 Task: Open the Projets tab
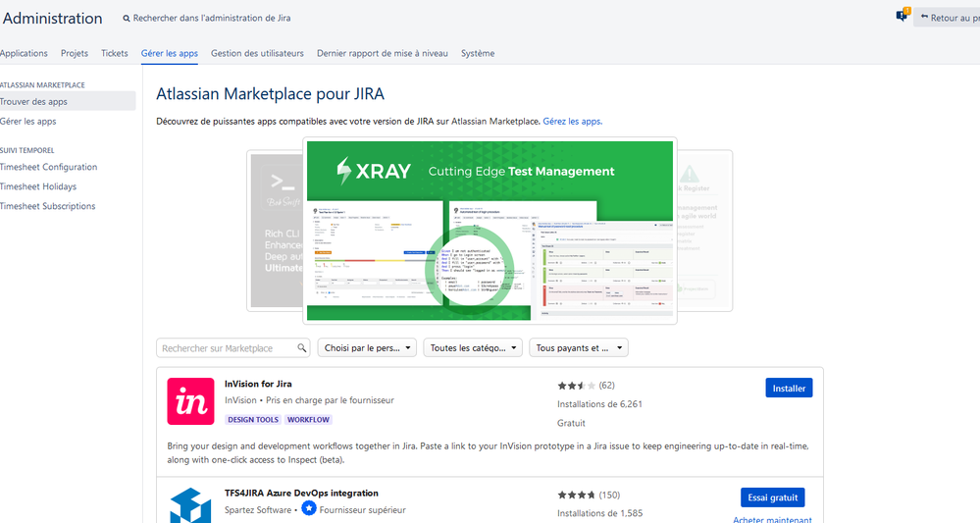point(75,53)
